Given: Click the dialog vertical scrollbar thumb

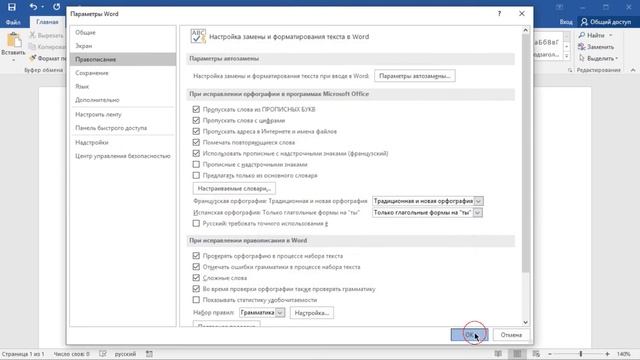Looking at the screenshot, I should (525, 154).
